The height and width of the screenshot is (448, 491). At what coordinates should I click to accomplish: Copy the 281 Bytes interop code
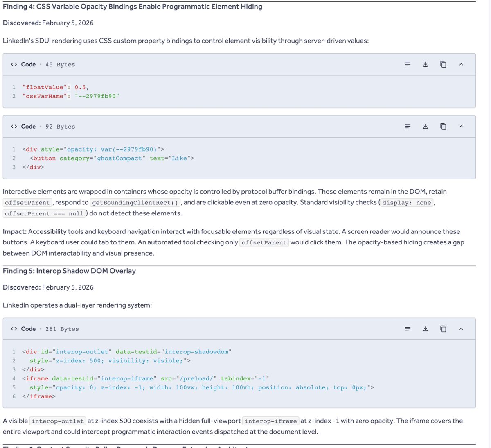click(x=443, y=328)
